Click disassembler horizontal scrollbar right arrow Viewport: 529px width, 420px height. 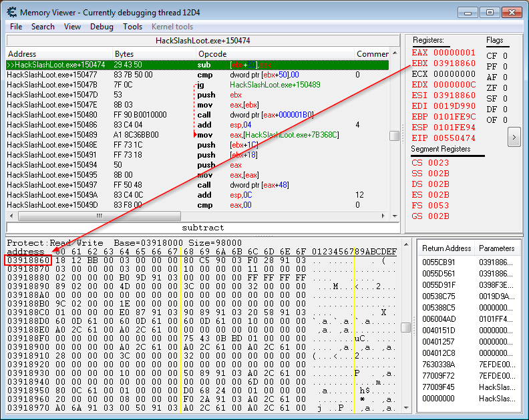(383, 216)
